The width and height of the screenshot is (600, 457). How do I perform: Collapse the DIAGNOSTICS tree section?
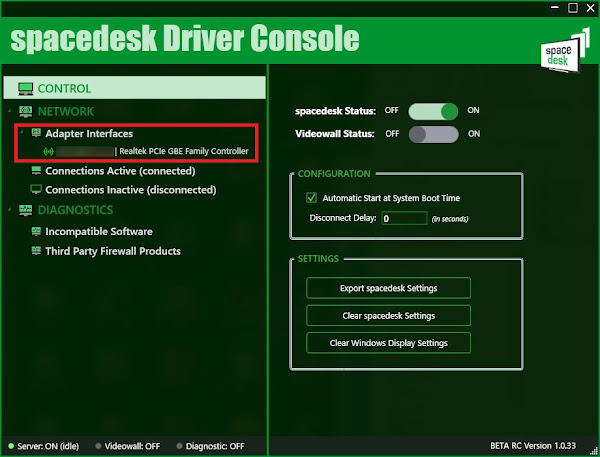(x=10, y=209)
